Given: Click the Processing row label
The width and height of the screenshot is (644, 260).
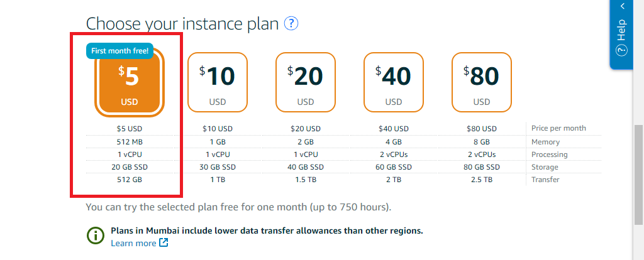Looking at the screenshot, I should (549, 154).
